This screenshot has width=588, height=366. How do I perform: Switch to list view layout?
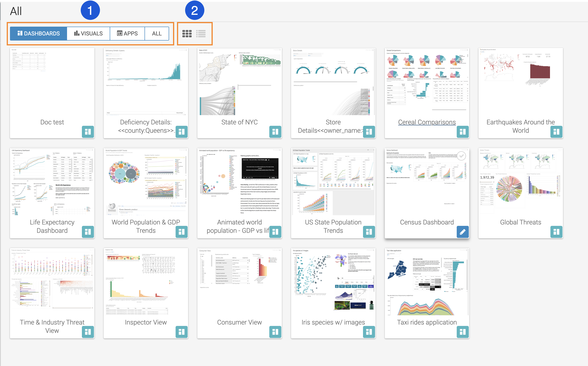(201, 34)
